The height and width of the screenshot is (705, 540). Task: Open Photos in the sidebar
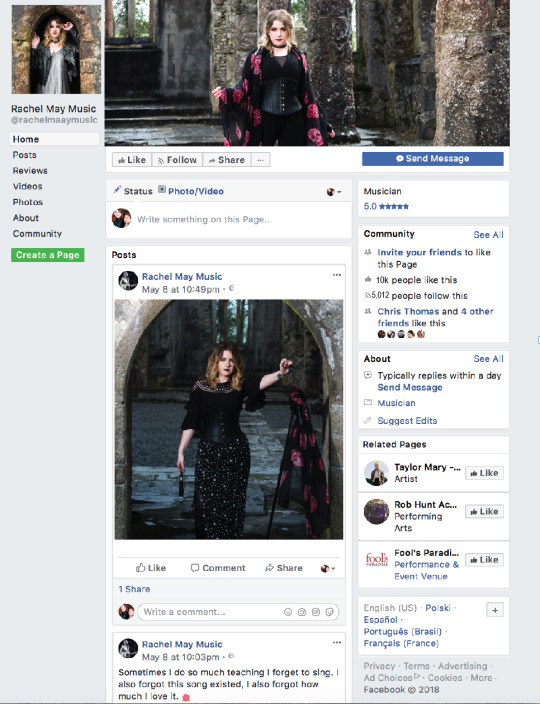click(27, 202)
